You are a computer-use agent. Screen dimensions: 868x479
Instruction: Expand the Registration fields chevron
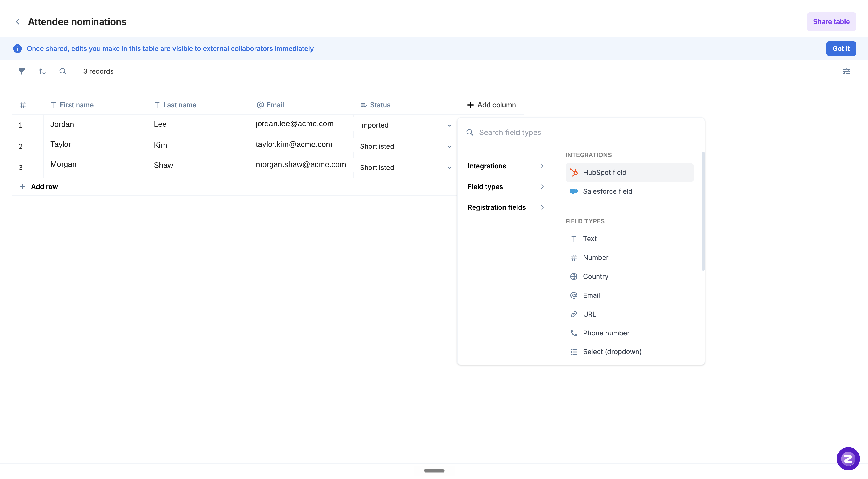tap(542, 207)
